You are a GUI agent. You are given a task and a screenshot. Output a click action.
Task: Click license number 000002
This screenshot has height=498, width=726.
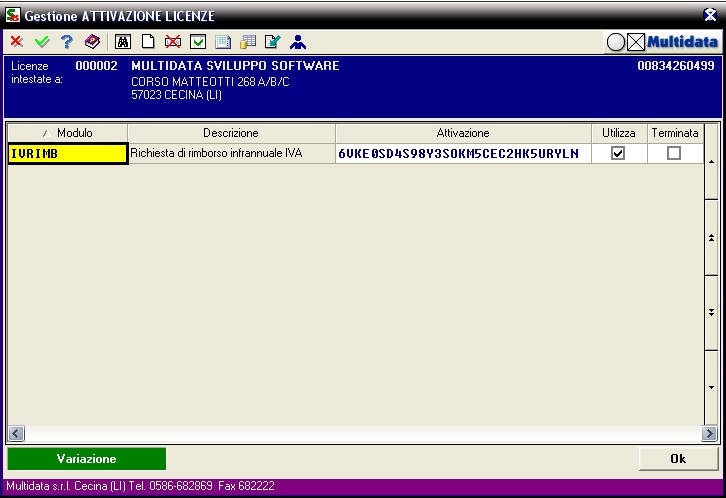point(96,66)
